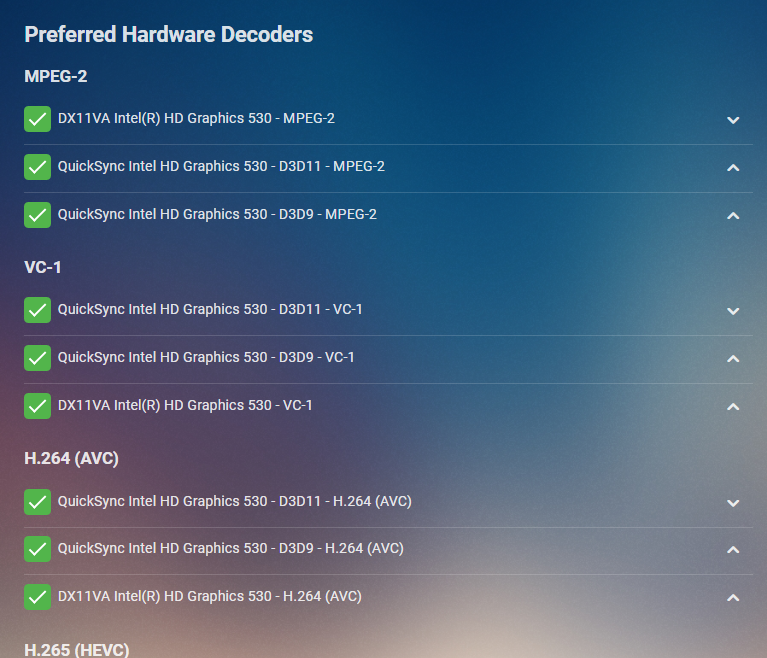Image resolution: width=767 pixels, height=658 pixels.
Task: Click the 'MPEG-2' section heading
Action: pyautogui.click(x=56, y=76)
